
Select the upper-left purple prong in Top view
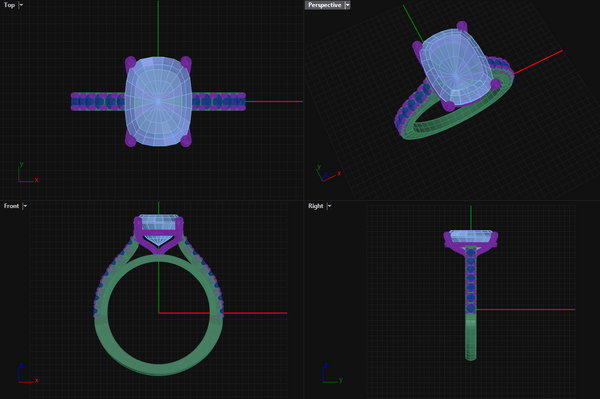[130, 62]
